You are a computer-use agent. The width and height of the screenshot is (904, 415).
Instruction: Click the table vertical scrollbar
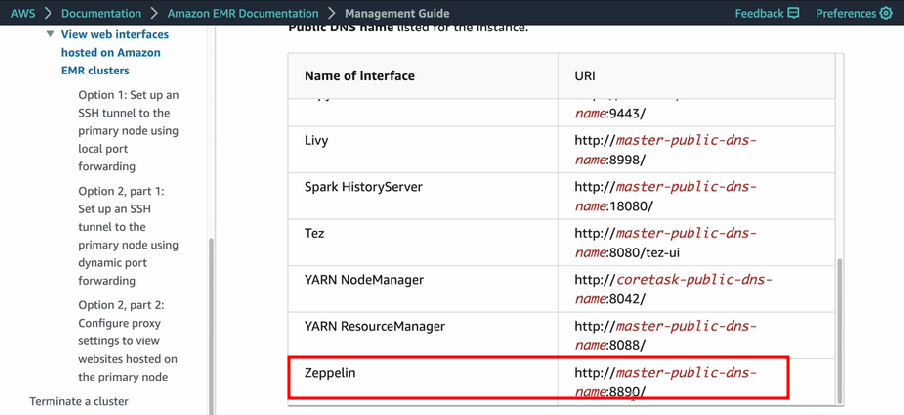pos(839,331)
